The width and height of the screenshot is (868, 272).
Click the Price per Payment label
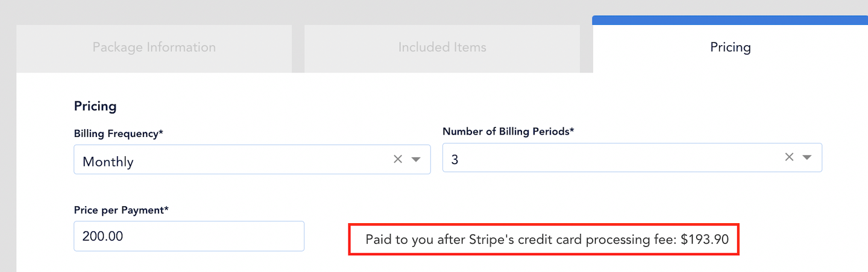tap(121, 210)
